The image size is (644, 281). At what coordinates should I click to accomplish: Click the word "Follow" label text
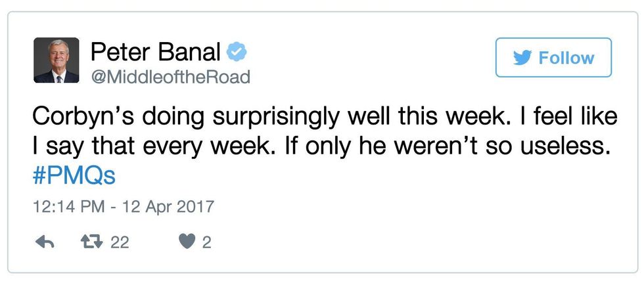coord(566,58)
